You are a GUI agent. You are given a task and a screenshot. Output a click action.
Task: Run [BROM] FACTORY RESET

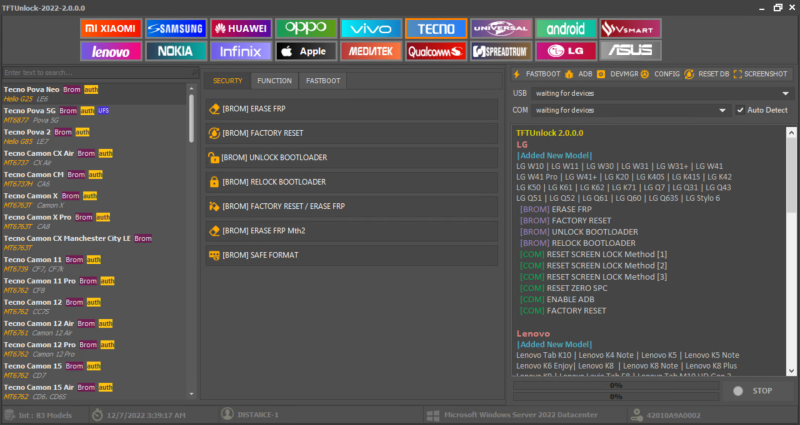point(352,133)
